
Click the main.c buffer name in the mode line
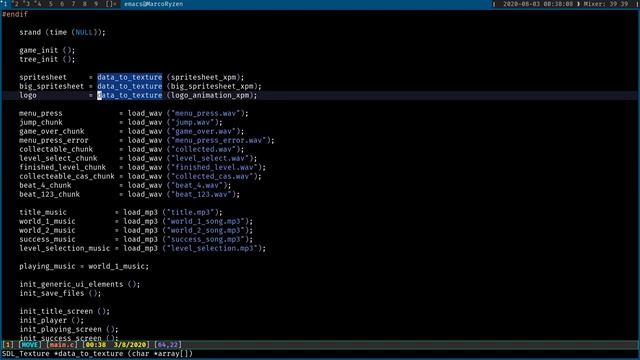[x=62, y=345]
